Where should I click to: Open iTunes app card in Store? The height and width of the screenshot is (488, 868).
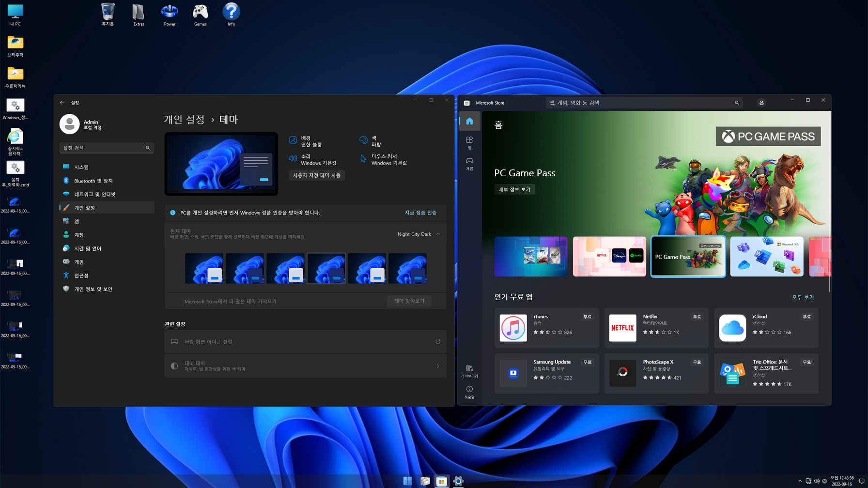[547, 328]
